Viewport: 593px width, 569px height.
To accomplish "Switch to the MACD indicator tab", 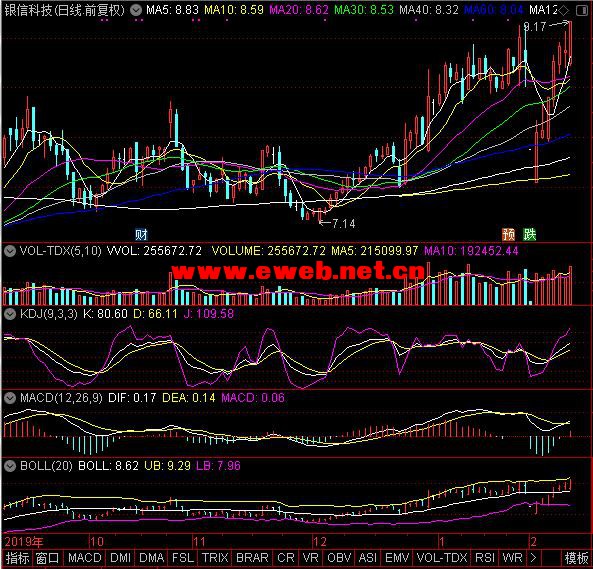I will pos(85,558).
